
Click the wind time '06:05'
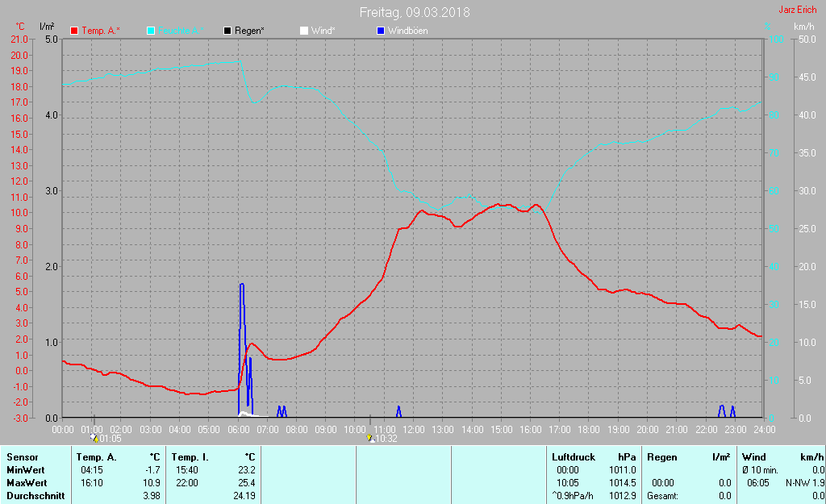click(758, 482)
